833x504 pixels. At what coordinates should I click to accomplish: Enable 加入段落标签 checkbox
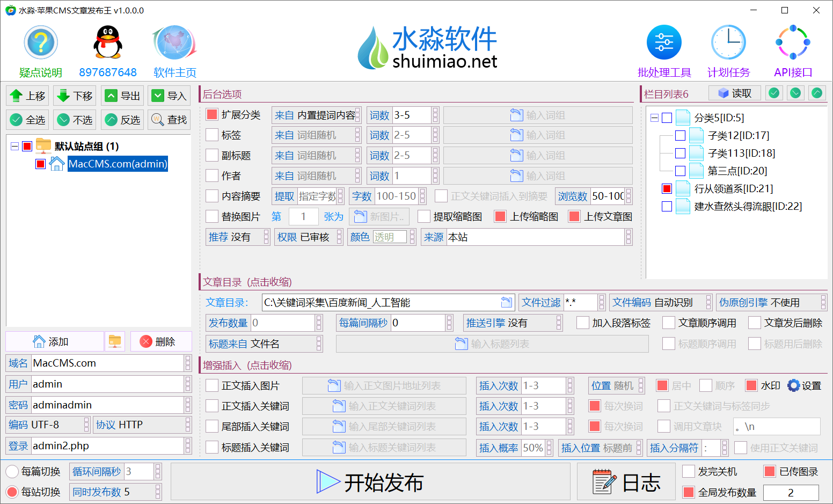pyautogui.click(x=583, y=323)
